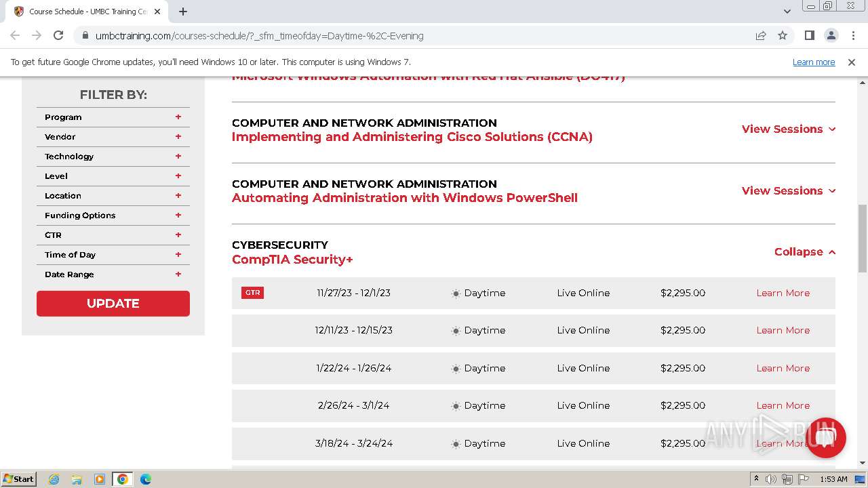Click the Chrome taskbar icon
868x488 pixels.
point(123,479)
